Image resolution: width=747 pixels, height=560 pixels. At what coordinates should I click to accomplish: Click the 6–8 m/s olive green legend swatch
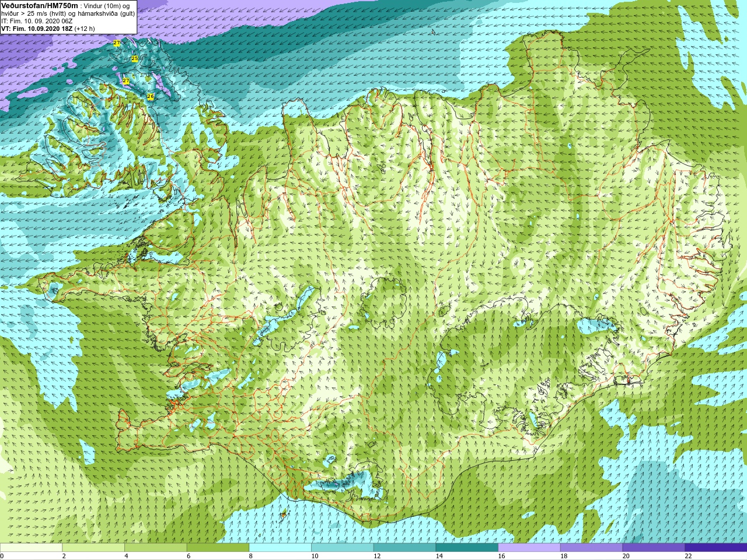(x=218, y=548)
